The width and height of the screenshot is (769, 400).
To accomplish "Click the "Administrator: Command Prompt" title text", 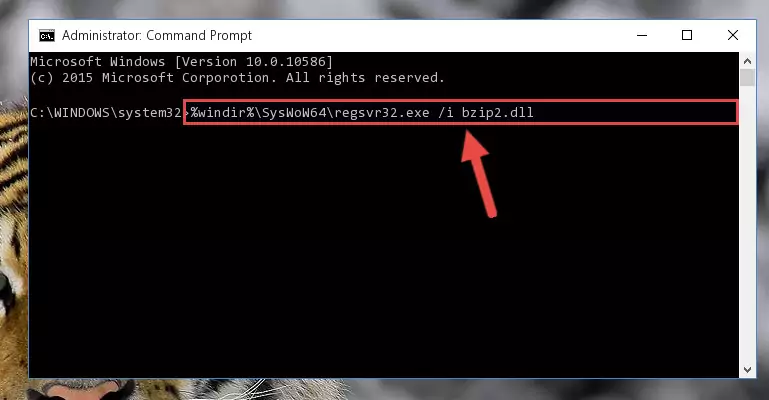I will pos(157,36).
